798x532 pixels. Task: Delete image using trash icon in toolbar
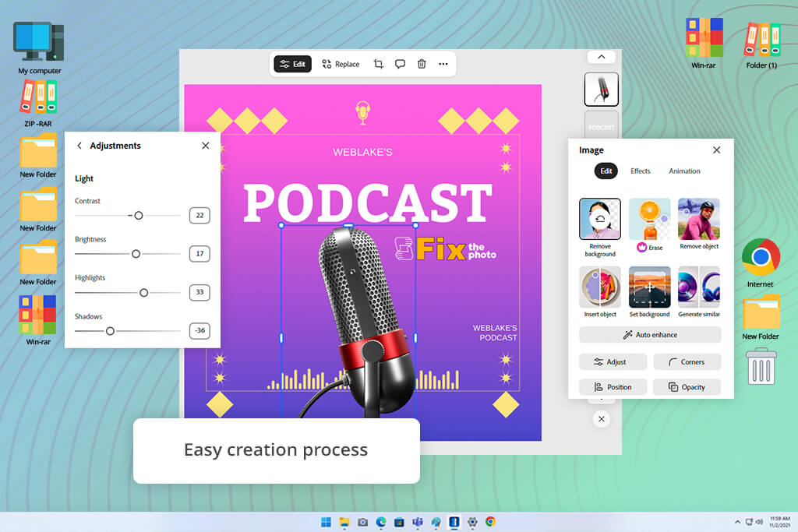422,64
